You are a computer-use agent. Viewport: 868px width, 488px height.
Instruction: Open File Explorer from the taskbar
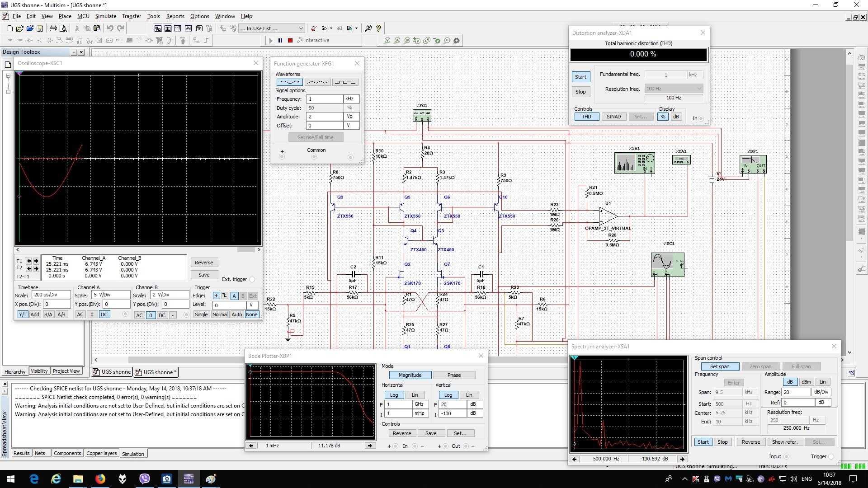coord(78,479)
